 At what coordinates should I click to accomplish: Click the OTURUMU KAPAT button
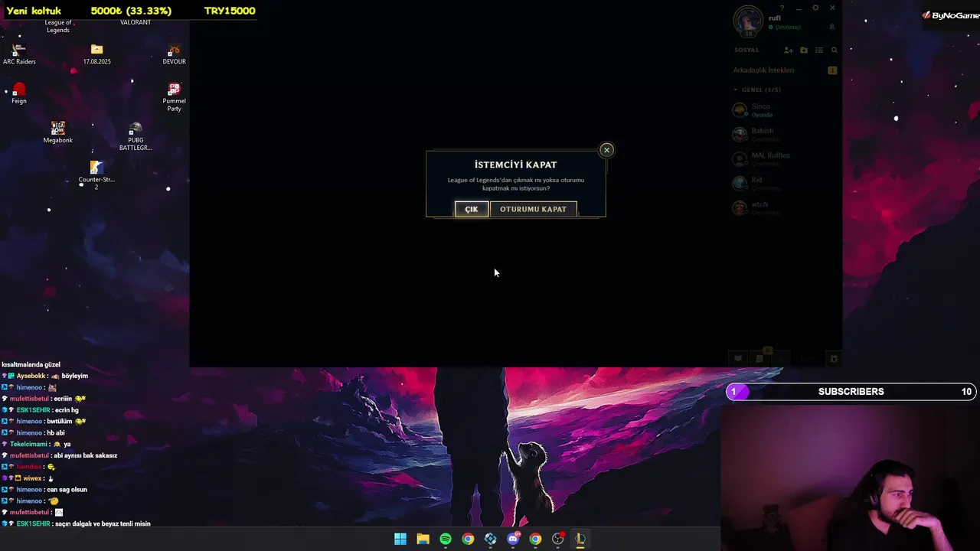point(533,209)
